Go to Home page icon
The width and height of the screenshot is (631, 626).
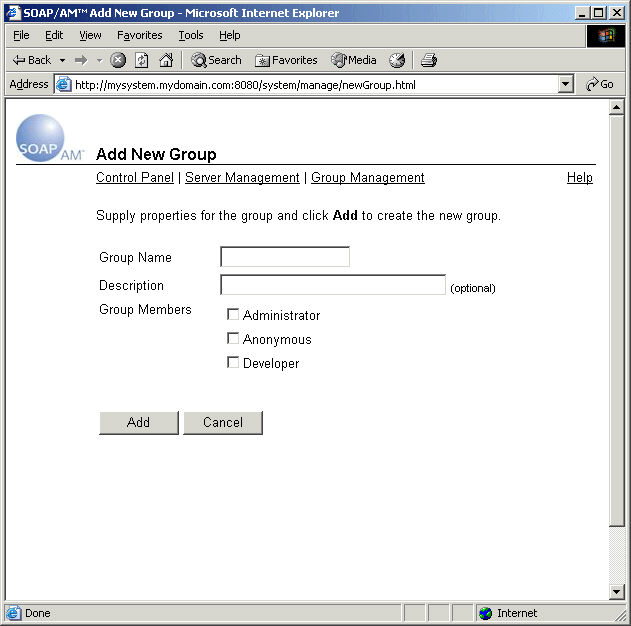166,60
